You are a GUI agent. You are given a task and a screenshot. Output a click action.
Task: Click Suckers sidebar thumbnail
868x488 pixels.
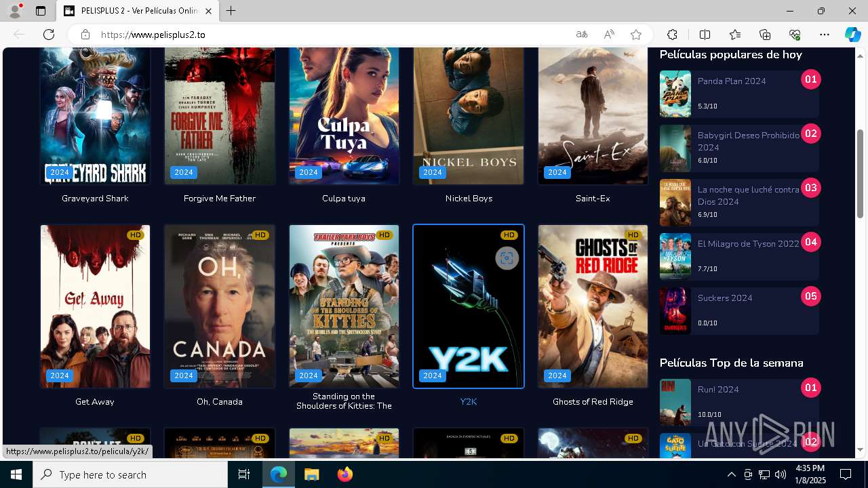675,311
